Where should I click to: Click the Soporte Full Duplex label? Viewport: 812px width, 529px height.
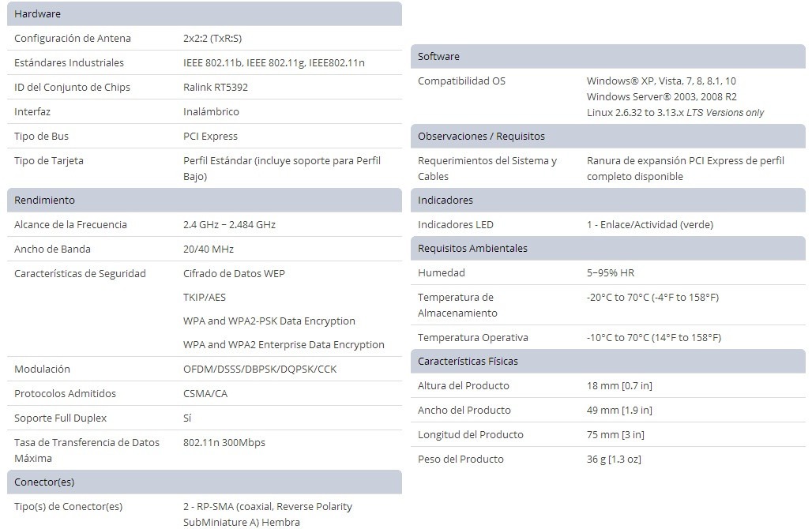coord(61,418)
